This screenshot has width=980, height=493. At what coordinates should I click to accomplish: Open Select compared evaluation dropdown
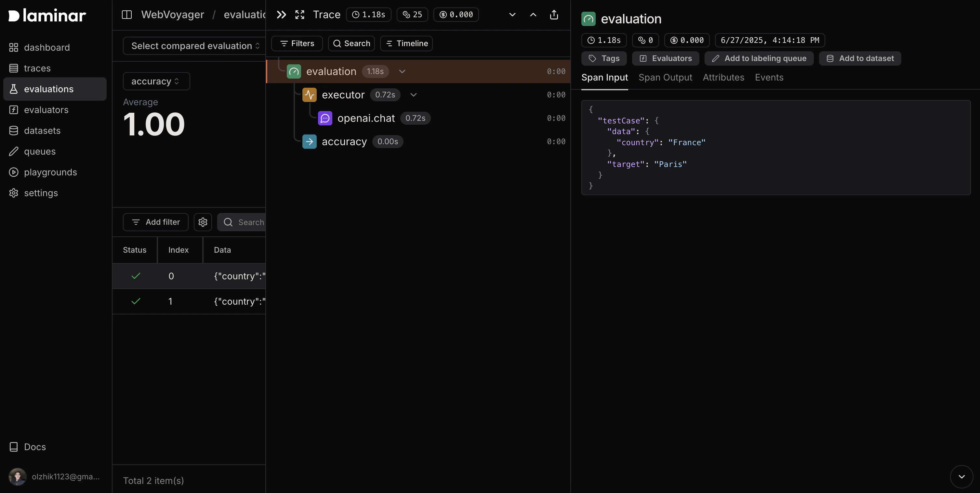click(x=195, y=45)
